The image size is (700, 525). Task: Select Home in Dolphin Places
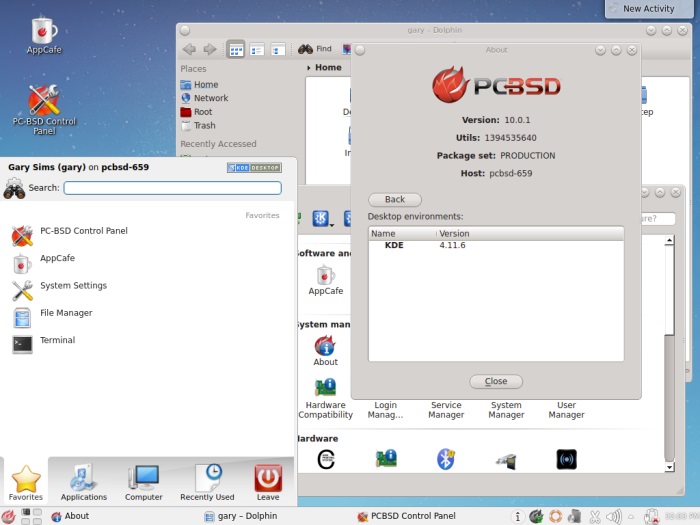(200, 84)
